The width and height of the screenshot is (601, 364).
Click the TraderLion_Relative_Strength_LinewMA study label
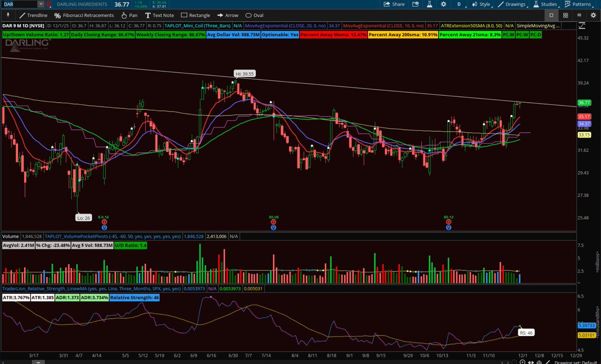(91, 289)
